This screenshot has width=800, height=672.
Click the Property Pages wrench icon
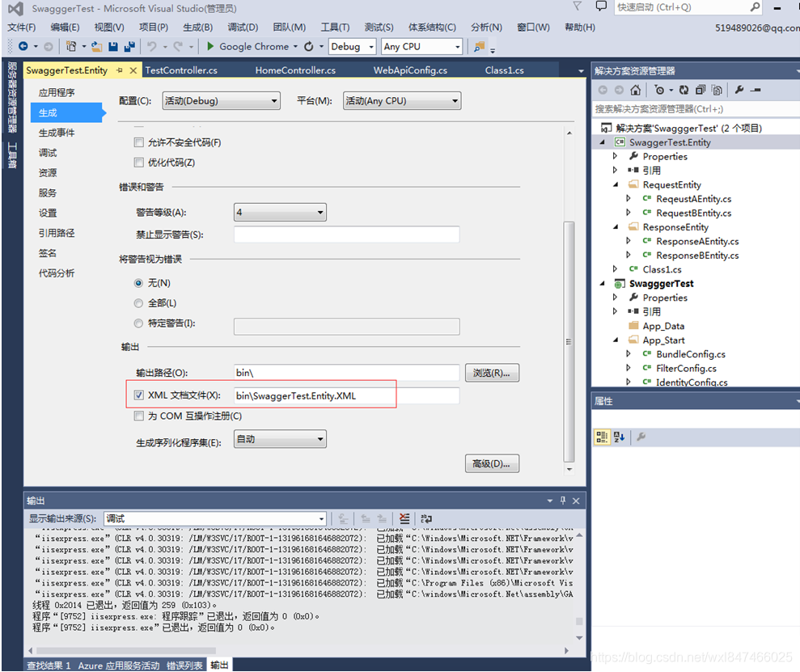641,437
